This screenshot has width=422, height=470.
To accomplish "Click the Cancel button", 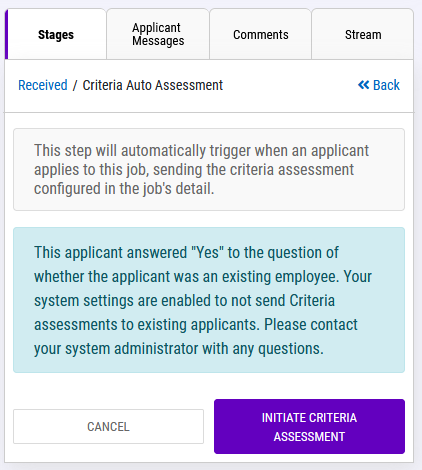I will (x=108, y=426).
